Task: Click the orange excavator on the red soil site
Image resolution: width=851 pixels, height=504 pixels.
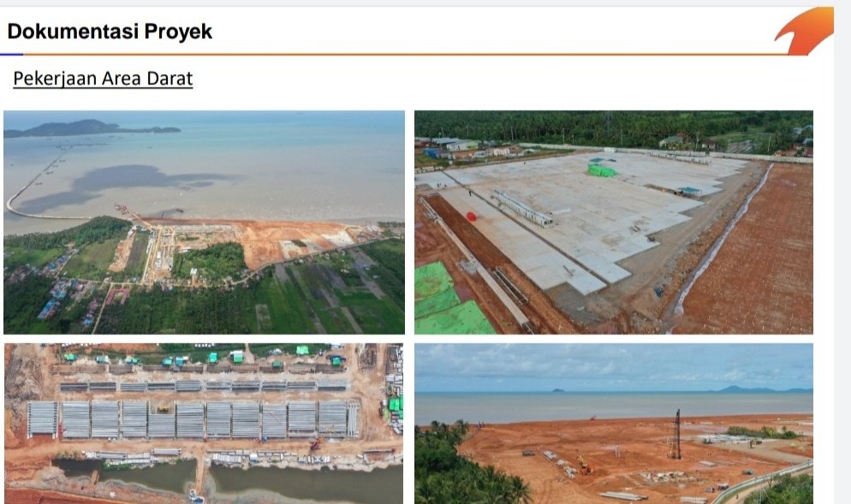Action: pos(583,465)
